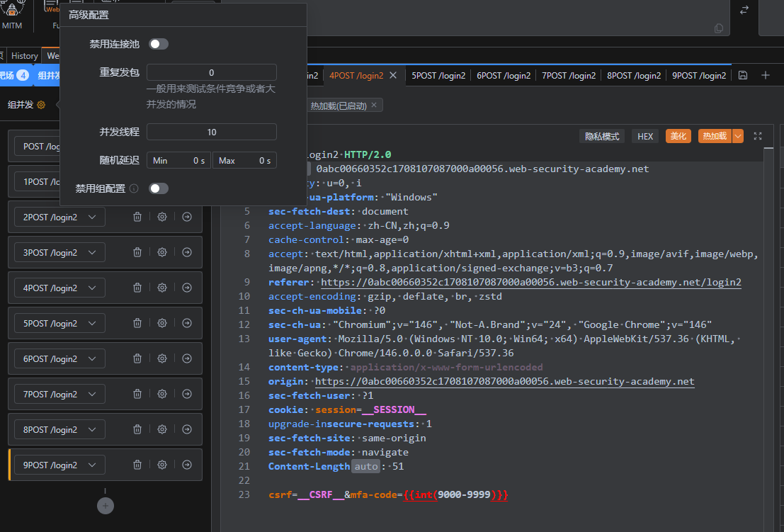Viewport: 784px width, 532px height.
Task: Open the 9POST /login2 dropdown
Action: (92, 465)
